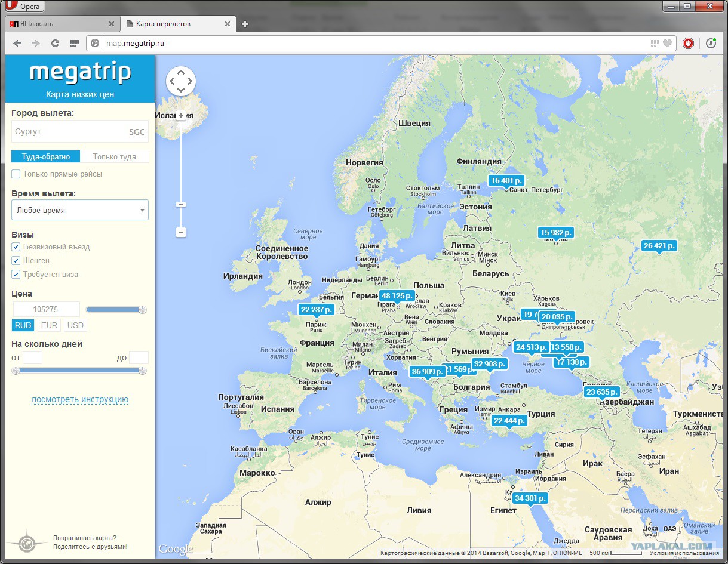
Task: Select the 26 421 р. price marker
Action: point(659,245)
